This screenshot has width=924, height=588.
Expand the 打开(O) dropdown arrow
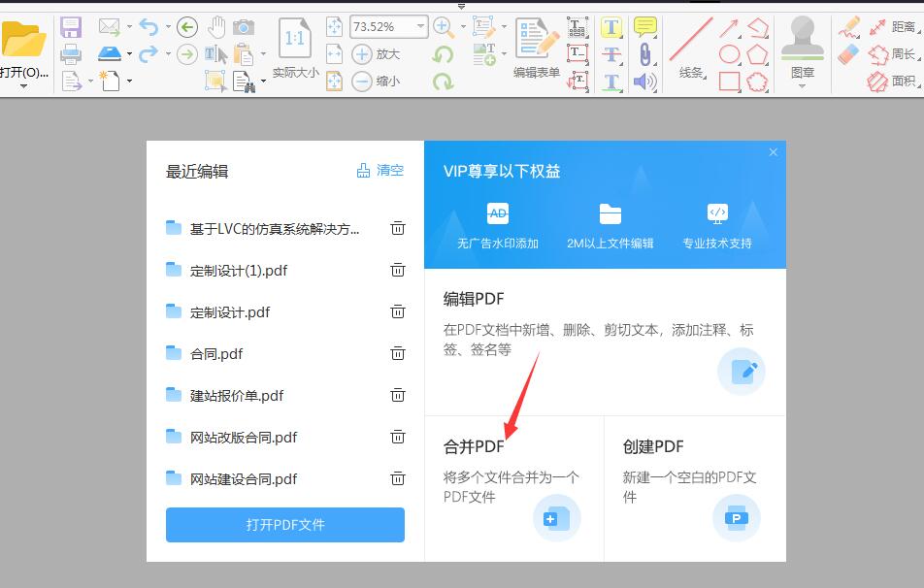coord(24,86)
